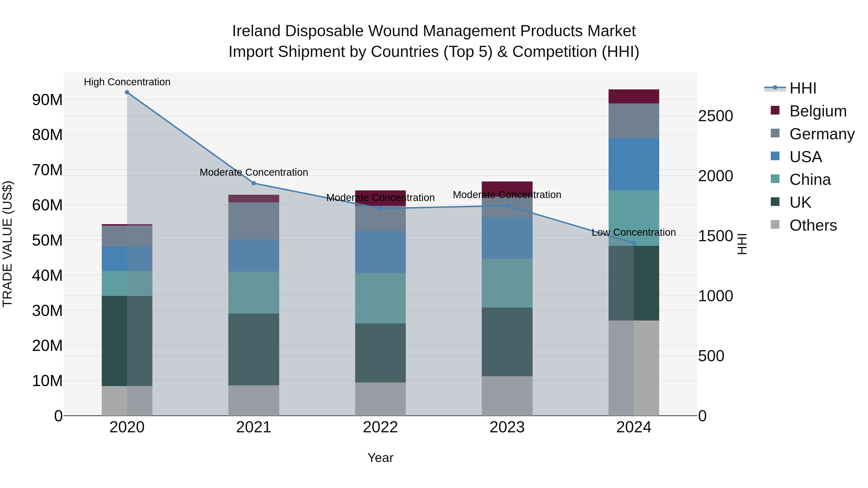This screenshot has width=868, height=488.
Task: Click the 2024 Belgium bar segment
Action: coord(634,96)
